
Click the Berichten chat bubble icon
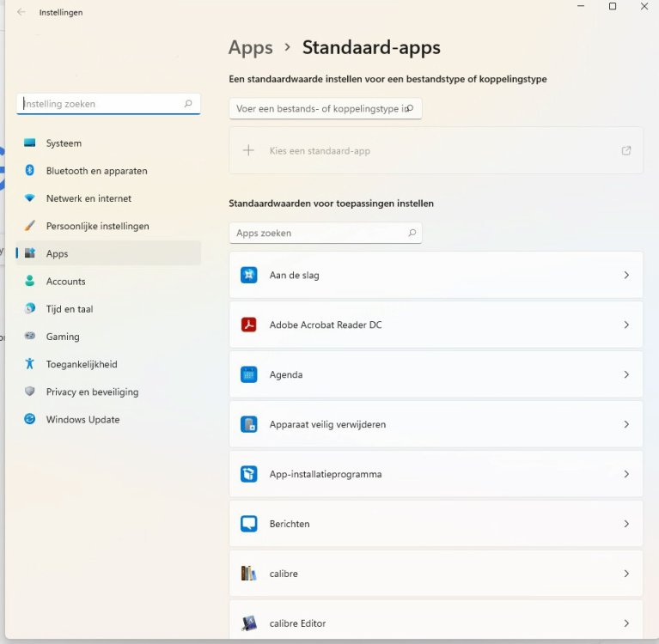[x=249, y=524]
